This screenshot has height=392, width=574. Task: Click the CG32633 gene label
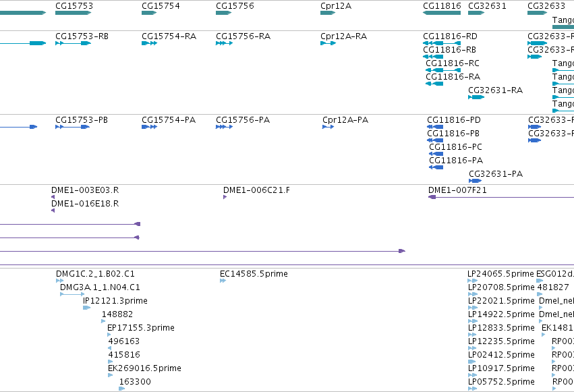click(546, 6)
